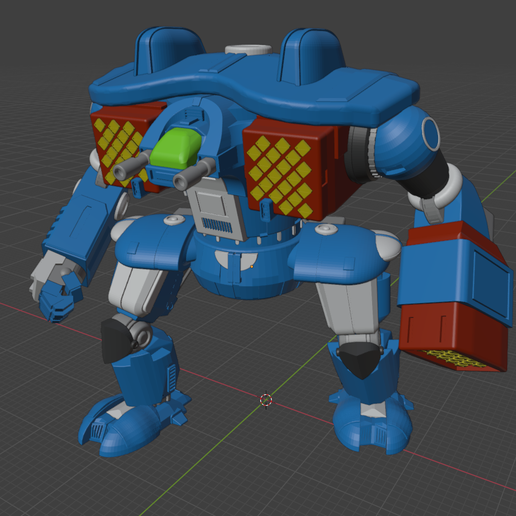Screen dimensions: 516x516
Task: Select the black knee cap beside the gray joint rings
Action: pyautogui.click(x=115, y=339)
